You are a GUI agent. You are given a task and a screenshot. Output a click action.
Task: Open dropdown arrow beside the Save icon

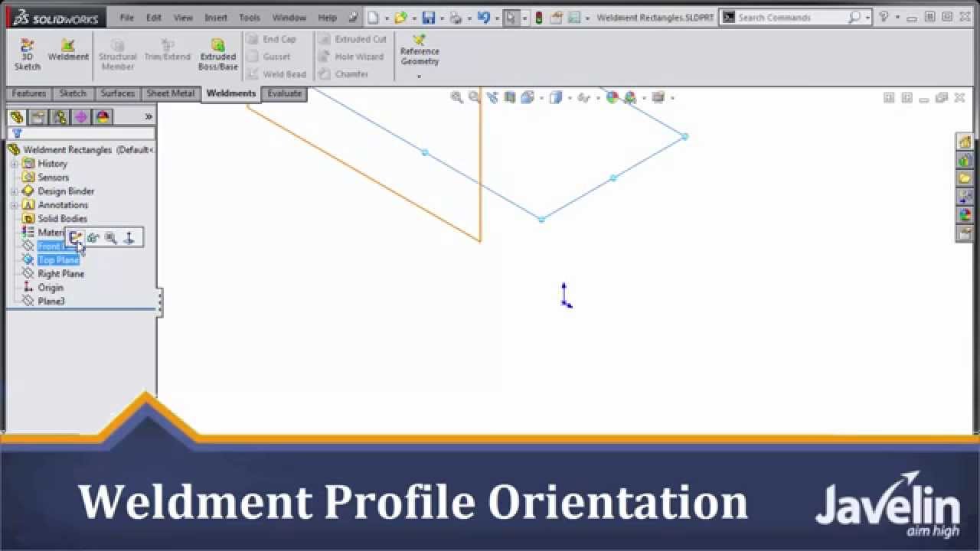pyautogui.click(x=442, y=18)
